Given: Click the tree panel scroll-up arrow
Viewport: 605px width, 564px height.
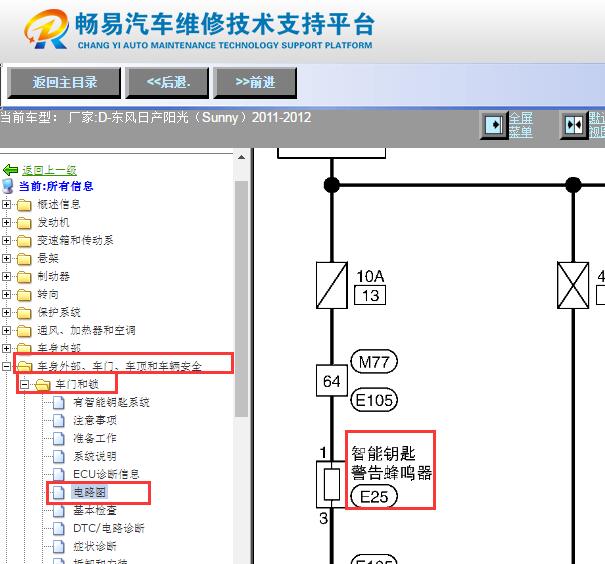Looking at the screenshot, I should coord(242,157).
